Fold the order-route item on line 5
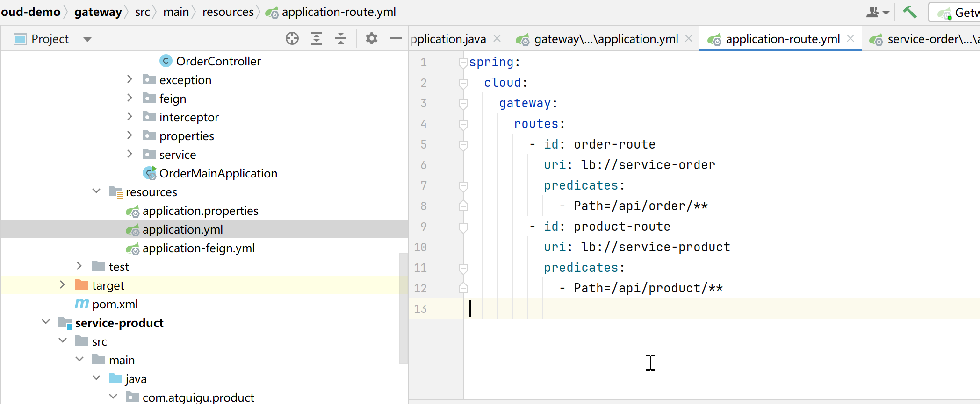The width and height of the screenshot is (980, 404). click(463, 145)
